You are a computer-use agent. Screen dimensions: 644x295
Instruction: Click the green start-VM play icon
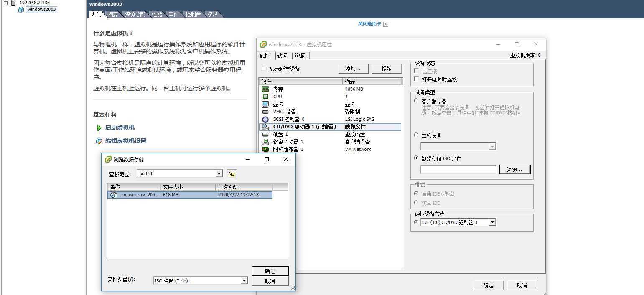99,128
